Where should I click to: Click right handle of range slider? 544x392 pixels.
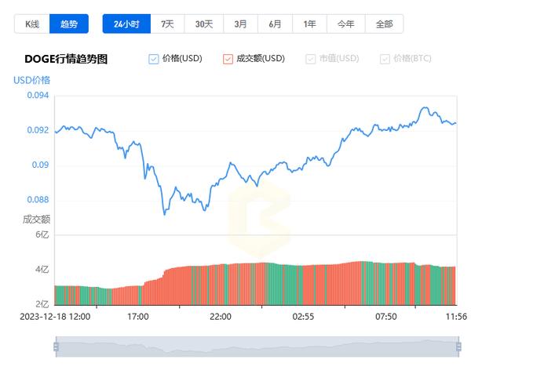coord(458,346)
